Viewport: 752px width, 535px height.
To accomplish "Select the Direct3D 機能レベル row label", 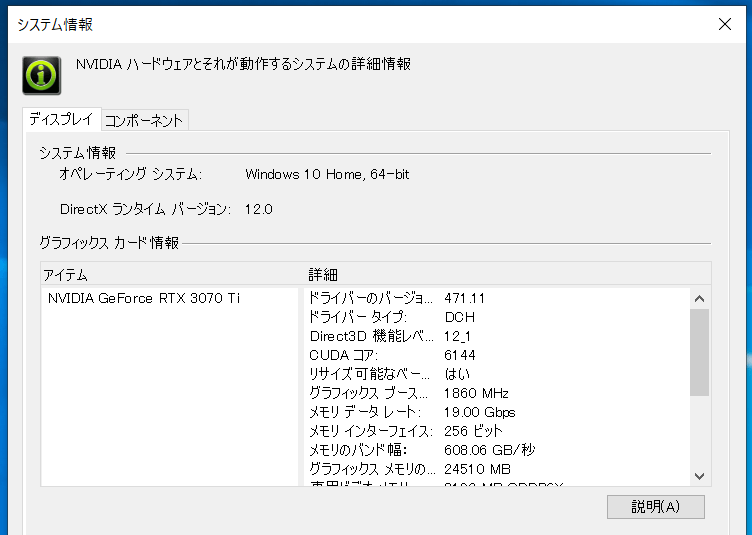I will click(371, 336).
